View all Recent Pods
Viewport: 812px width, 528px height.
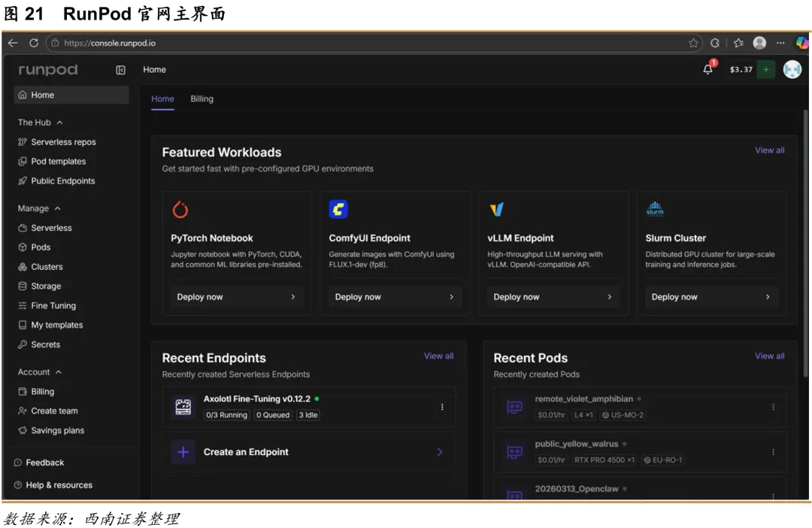click(770, 356)
